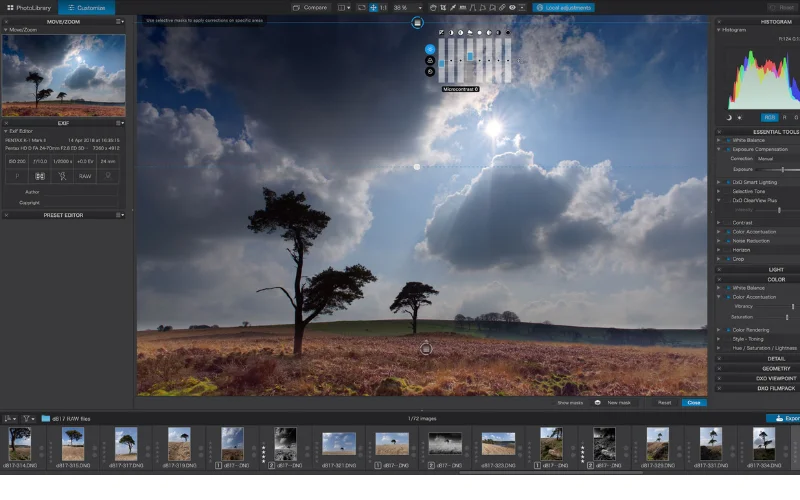This screenshot has height=500, width=800.
Task: Click the Contrast icon in the equalizer
Action: tap(451, 32)
